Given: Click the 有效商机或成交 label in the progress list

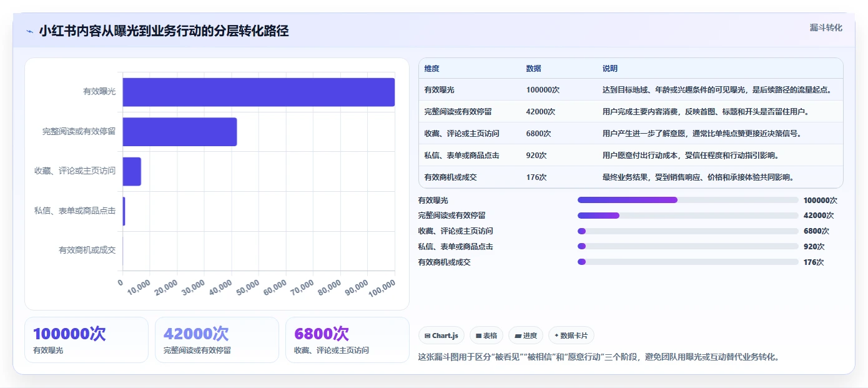Looking at the screenshot, I should click(x=444, y=262).
